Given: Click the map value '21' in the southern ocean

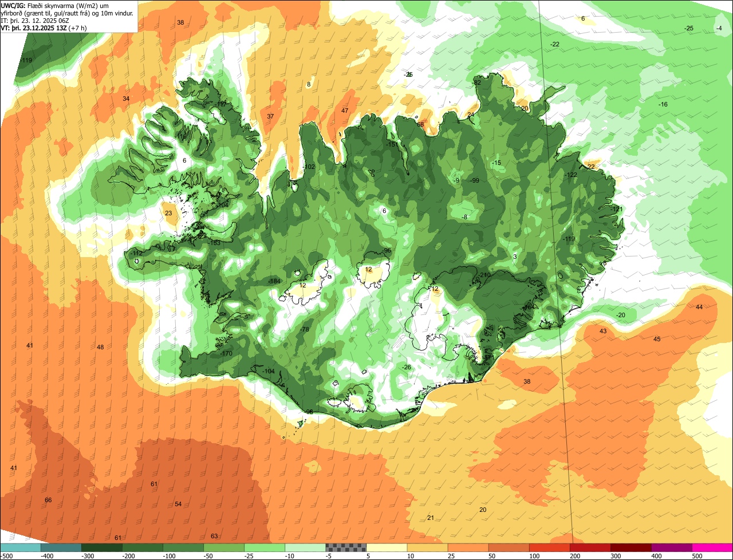Looking at the screenshot, I should pyautogui.click(x=431, y=518).
